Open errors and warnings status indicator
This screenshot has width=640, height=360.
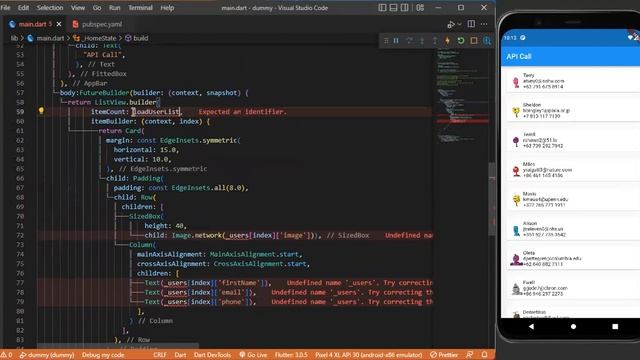point(7,355)
